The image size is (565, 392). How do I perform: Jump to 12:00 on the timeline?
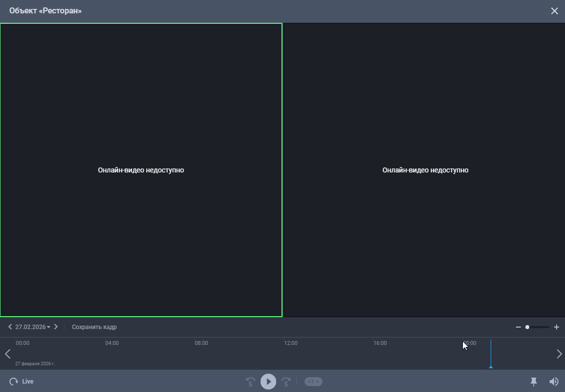290,343
